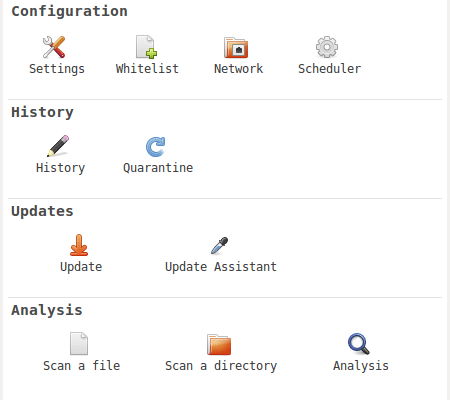Open the History pencil icon

pos(58,146)
